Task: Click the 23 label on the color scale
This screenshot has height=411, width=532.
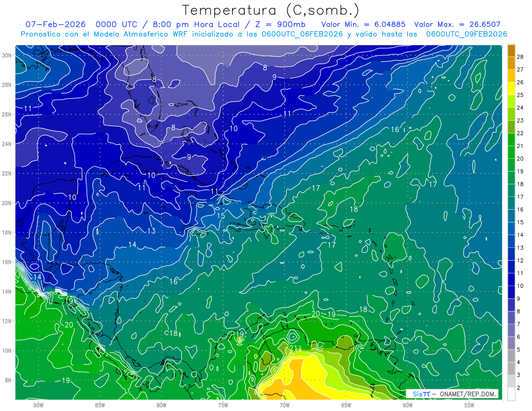Action: [520, 121]
